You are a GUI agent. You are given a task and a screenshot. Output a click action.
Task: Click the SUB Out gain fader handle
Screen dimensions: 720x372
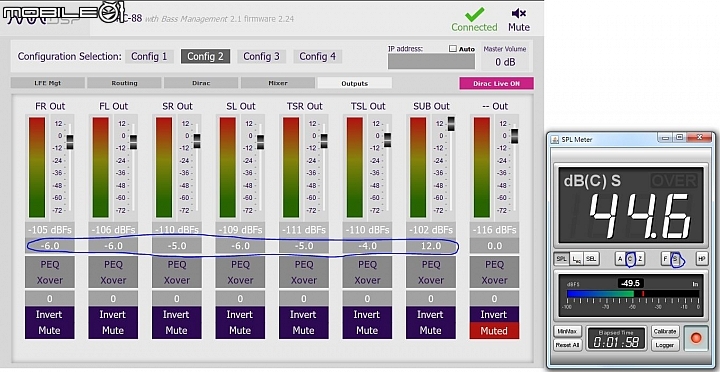pos(451,124)
